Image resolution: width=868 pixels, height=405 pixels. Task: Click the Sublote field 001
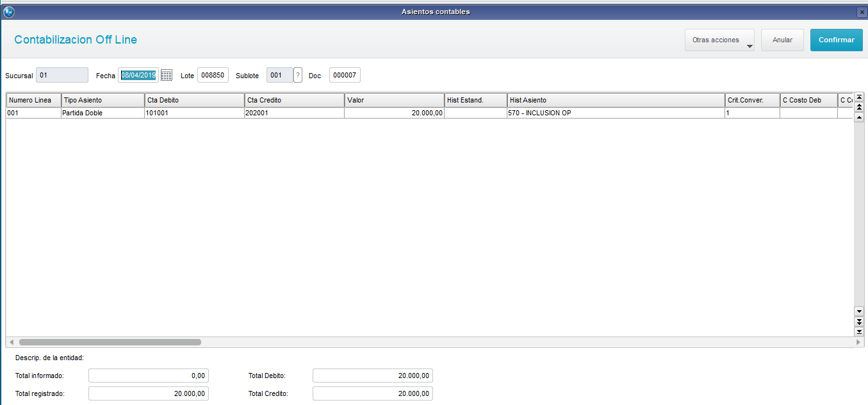coord(280,75)
